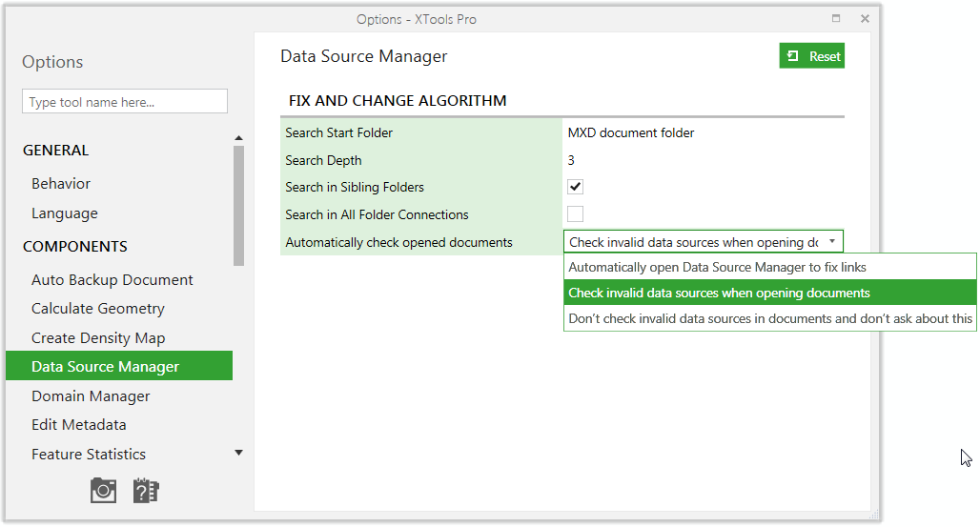Open the help book icon
This screenshot has height=527, width=980.
(146, 491)
